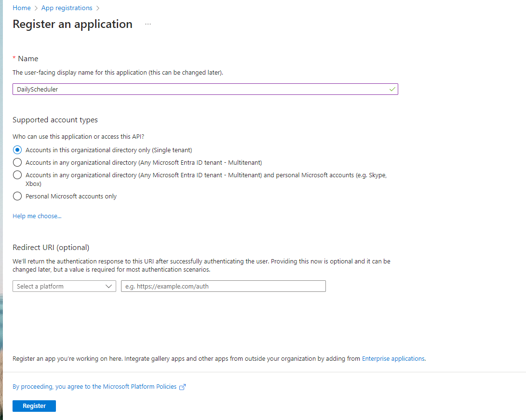Screen dimensions: 526x420
Task: Select Multitenant organizational directory radio option
Action: 17,163
